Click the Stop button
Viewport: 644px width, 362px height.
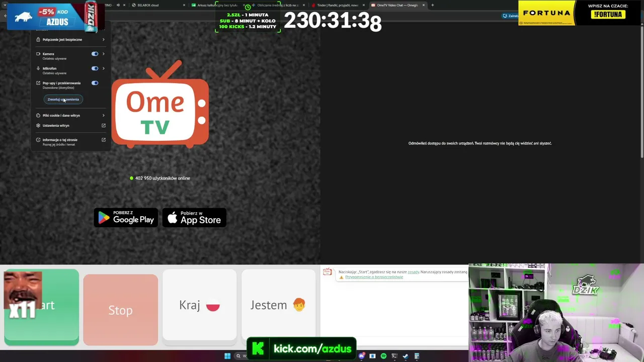coord(121,310)
